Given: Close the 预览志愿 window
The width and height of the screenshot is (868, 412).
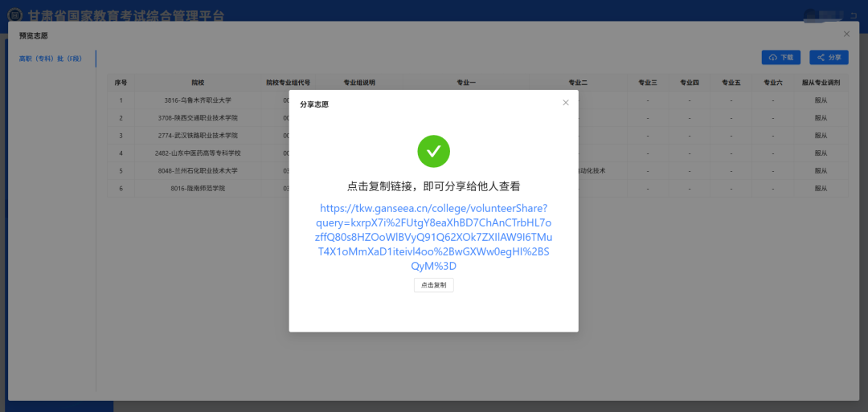Looking at the screenshot, I should pyautogui.click(x=846, y=35).
